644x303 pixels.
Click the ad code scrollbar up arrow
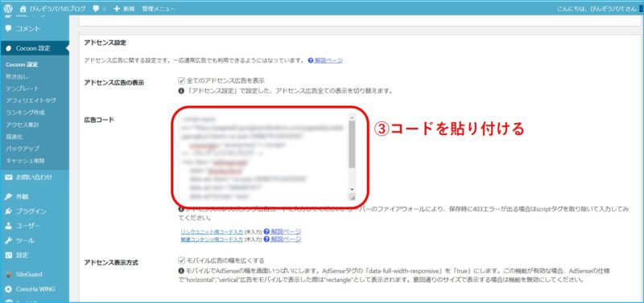click(352, 117)
